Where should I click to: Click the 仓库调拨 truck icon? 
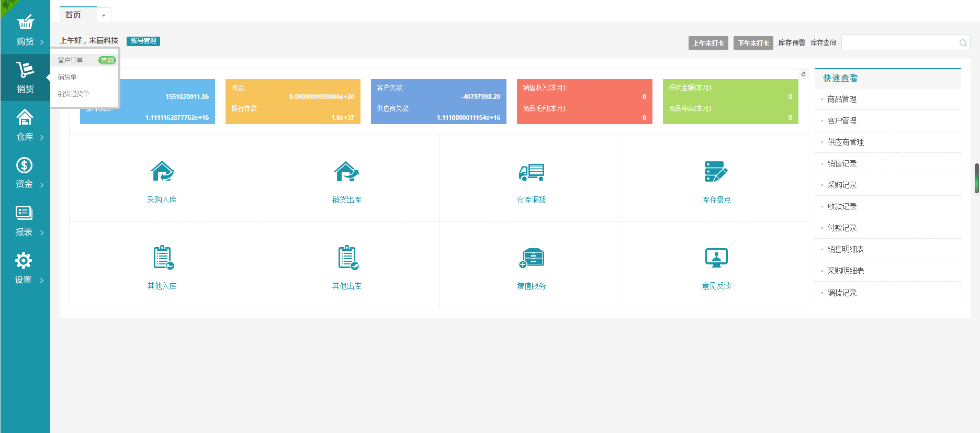pos(531,172)
